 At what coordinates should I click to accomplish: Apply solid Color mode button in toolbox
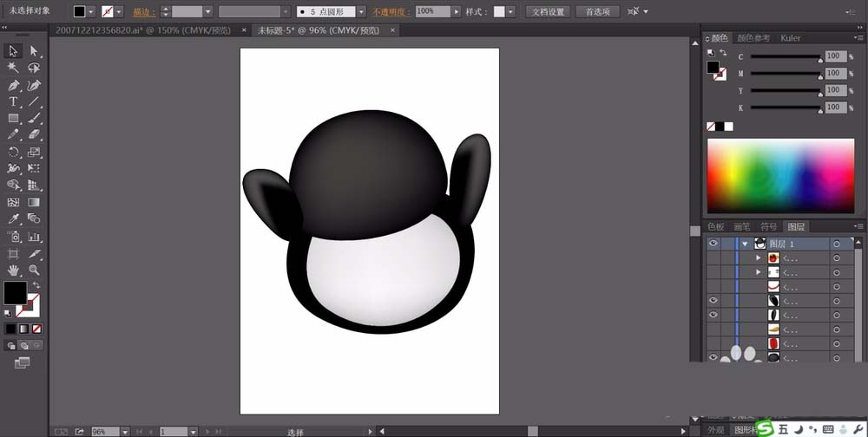click(x=11, y=329)
